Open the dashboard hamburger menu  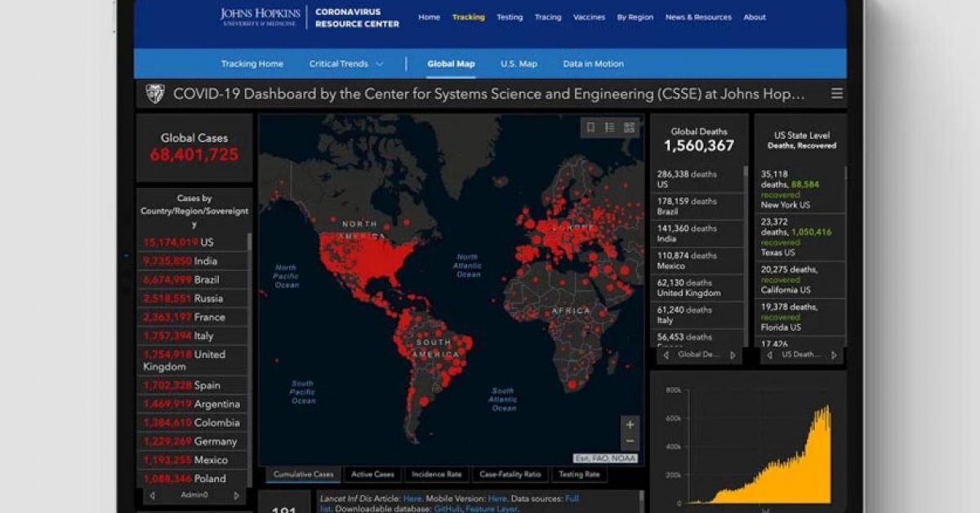(837, 94)
